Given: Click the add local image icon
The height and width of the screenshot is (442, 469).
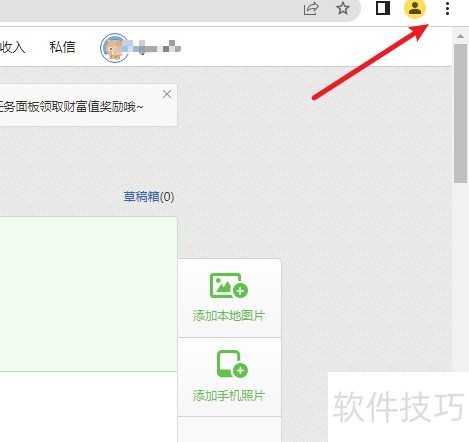Looking at the screenshot, I should point(229,285).
